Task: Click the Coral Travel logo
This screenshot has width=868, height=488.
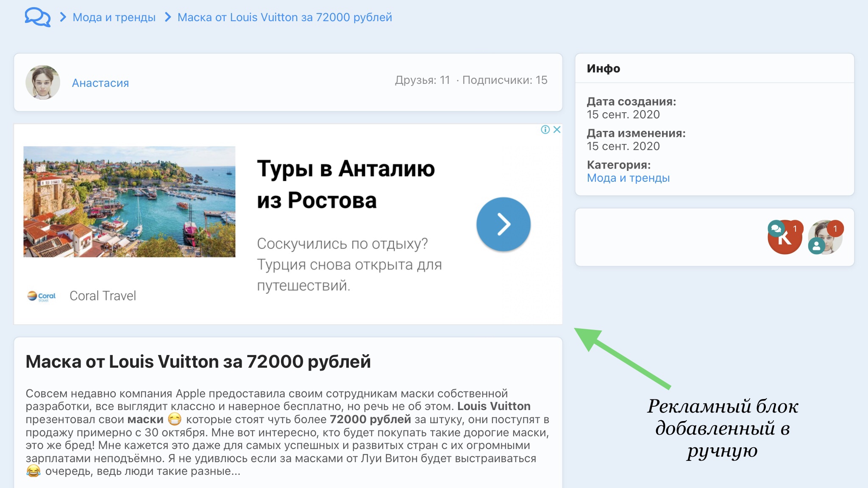Action: [42, 296]
